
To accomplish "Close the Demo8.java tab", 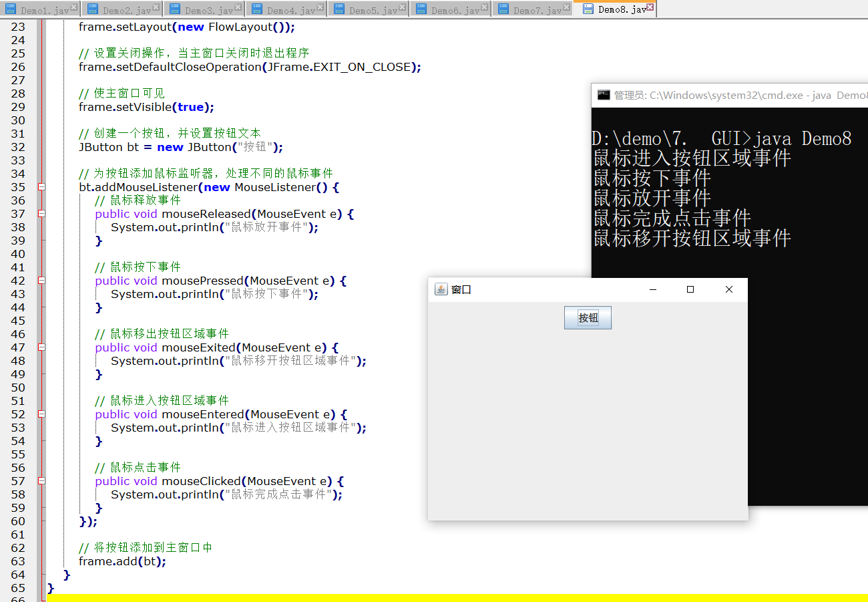I will (x=650, y=8).
